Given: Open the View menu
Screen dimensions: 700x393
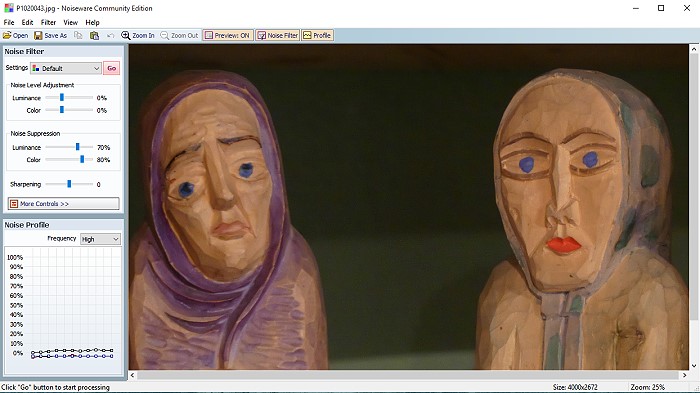Looking at the screenshot, I should 71,22.
